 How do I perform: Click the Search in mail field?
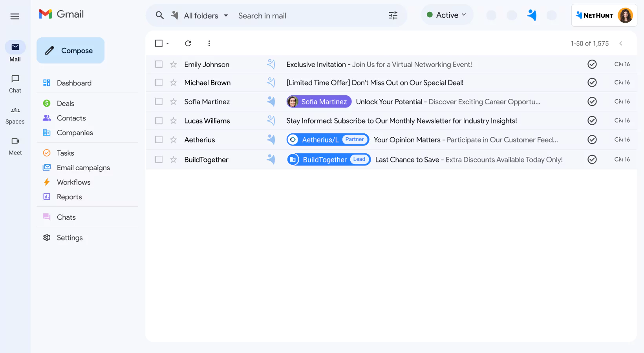click(283, 15)
